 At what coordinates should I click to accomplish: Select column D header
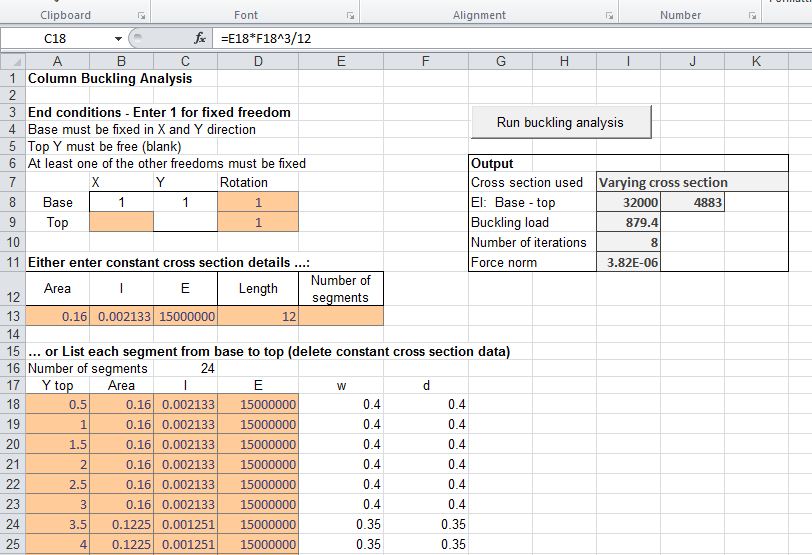259,61
